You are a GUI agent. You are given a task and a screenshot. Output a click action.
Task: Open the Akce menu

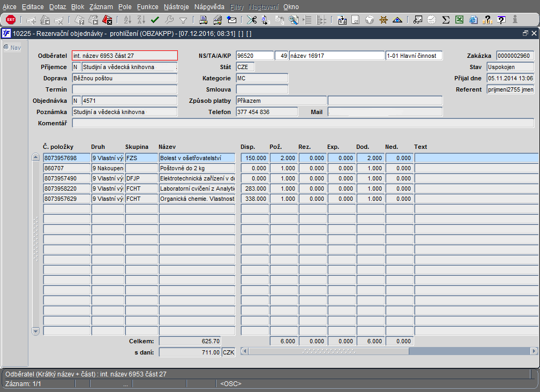tap(9, 7)
